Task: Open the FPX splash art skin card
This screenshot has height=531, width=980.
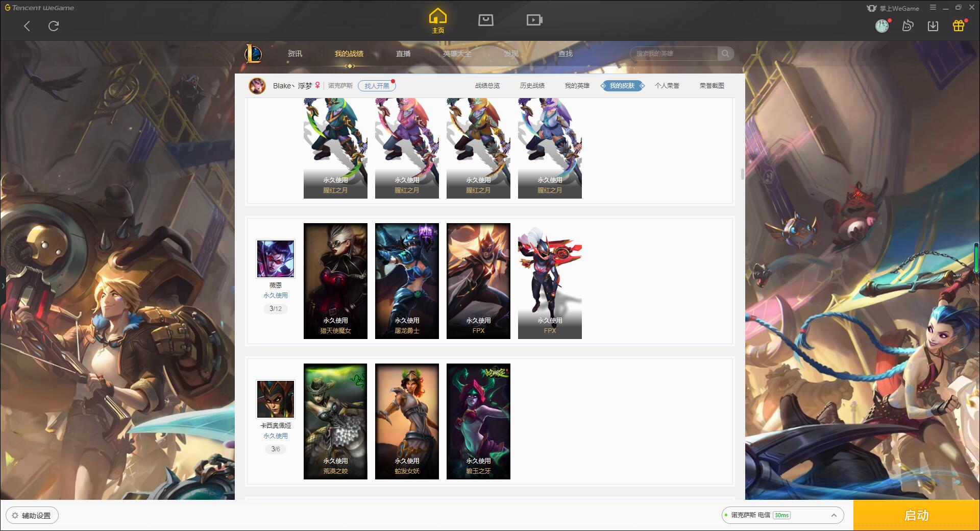Action: coord(478,281)
